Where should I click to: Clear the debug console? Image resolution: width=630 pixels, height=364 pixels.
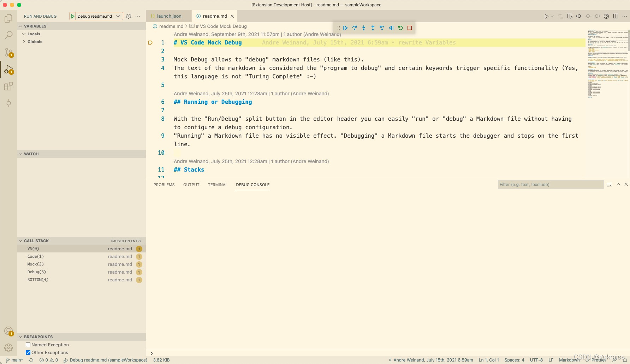point(609,185)
